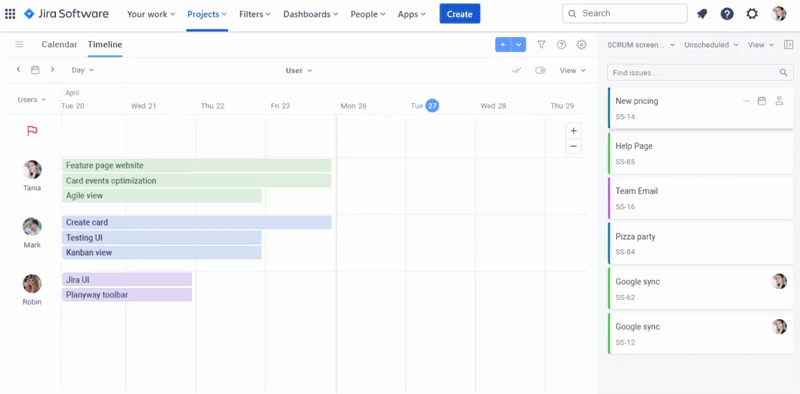Screen dimensions: 800x394
Task: Switch to the Calendar tab
Action: click(x=59, y=44)
